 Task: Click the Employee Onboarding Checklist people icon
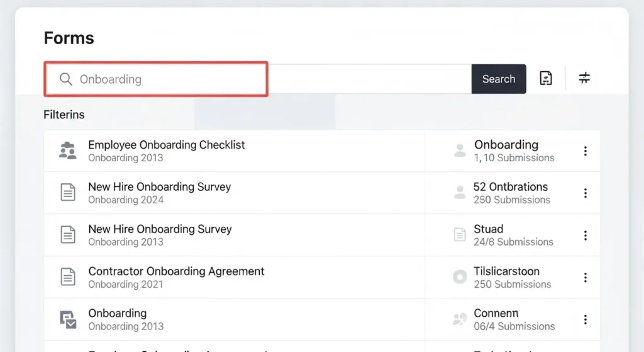click(x=67, y=150)
